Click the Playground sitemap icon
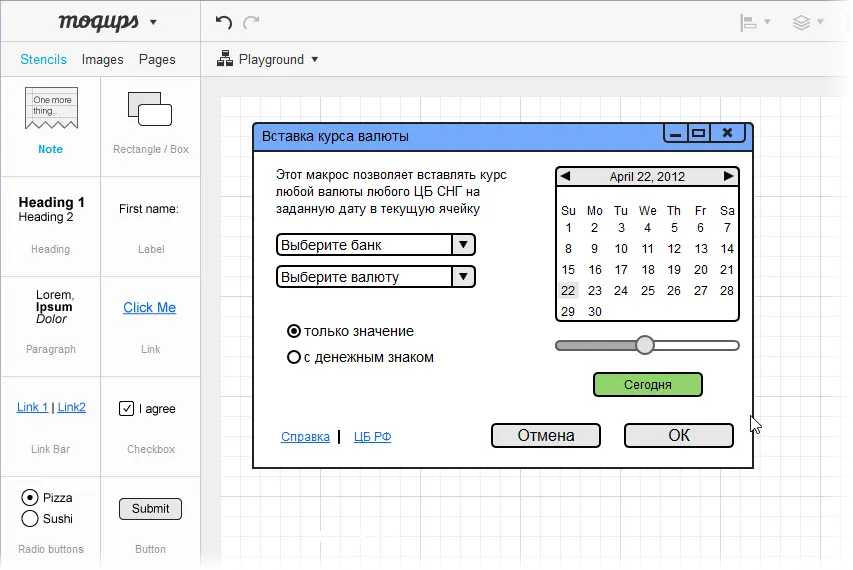 [225, 59]
